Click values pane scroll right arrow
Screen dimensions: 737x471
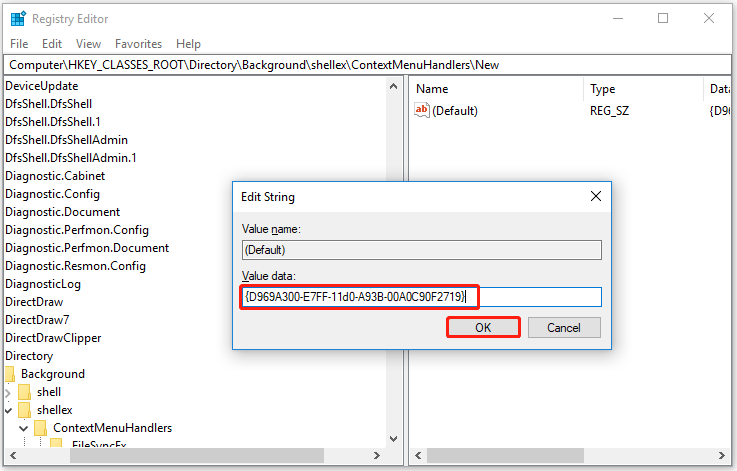[721, 455]
